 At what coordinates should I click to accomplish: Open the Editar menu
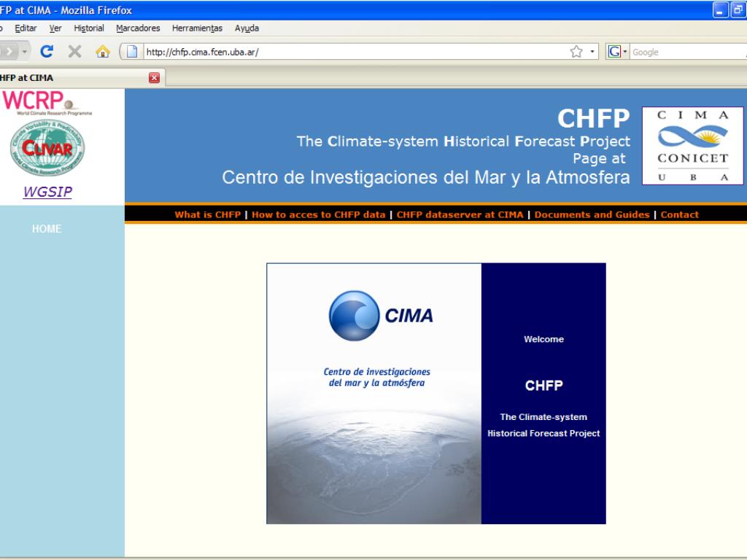(26, 28)
